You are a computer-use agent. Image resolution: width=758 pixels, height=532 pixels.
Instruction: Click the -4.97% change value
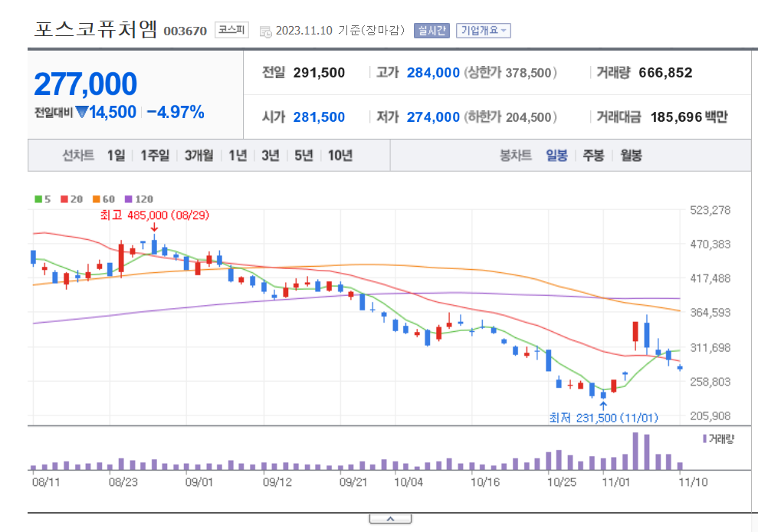[175, 112]
